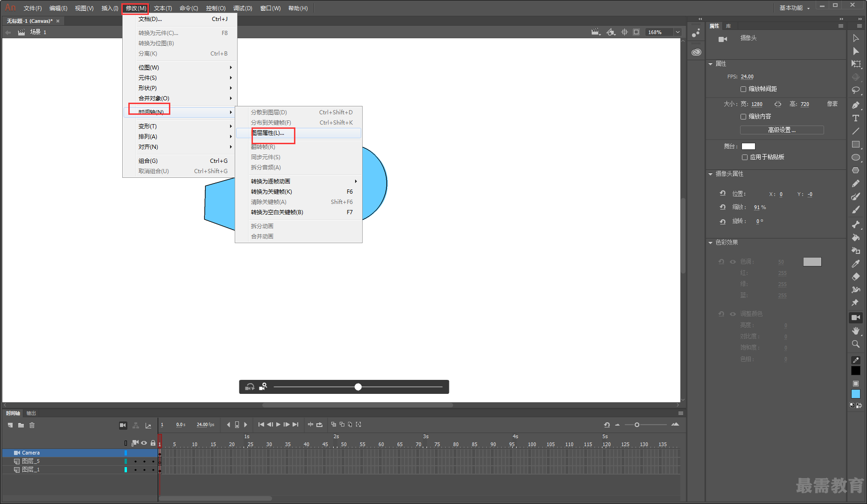Click the 高级设置... button

(782, 130)
